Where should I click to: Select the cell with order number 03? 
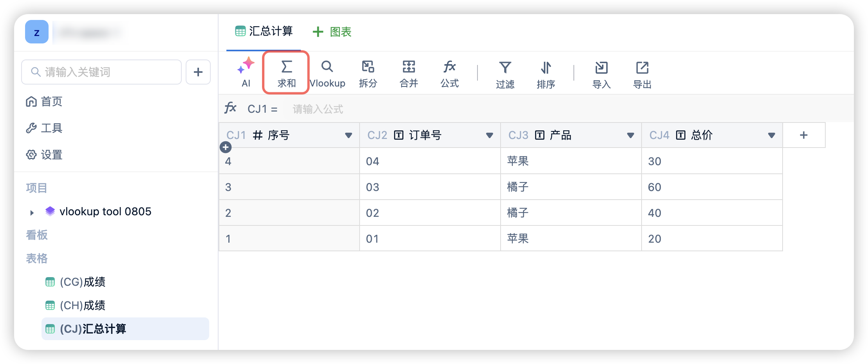pyautogui.click(x=430, y=187)
